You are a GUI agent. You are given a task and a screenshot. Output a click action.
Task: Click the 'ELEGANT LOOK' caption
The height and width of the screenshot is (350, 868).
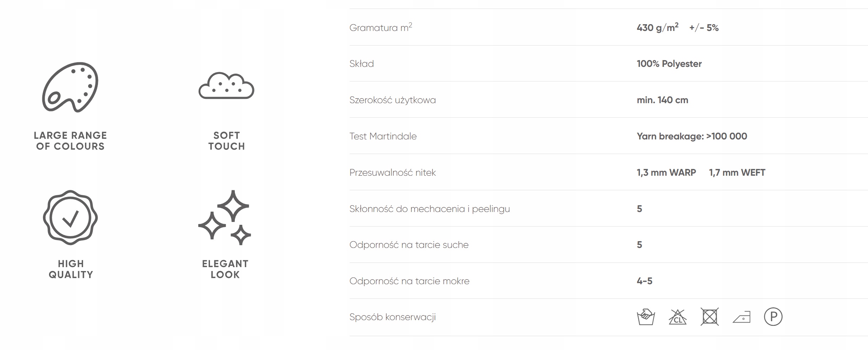225,269
